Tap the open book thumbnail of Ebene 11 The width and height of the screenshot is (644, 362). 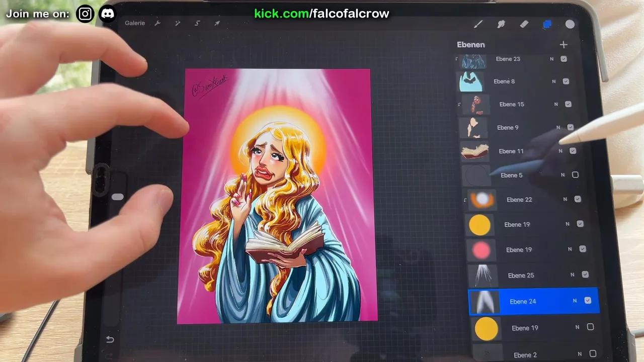point(475,151)
